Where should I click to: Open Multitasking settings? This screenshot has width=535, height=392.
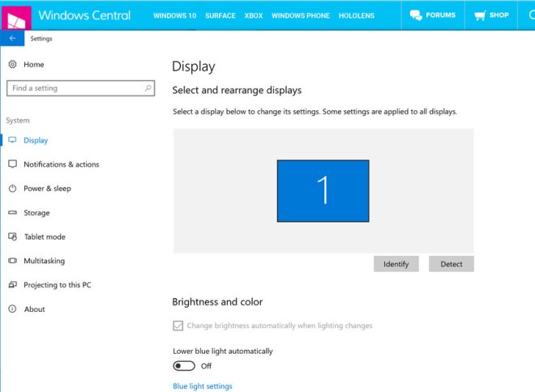point(44,261)
